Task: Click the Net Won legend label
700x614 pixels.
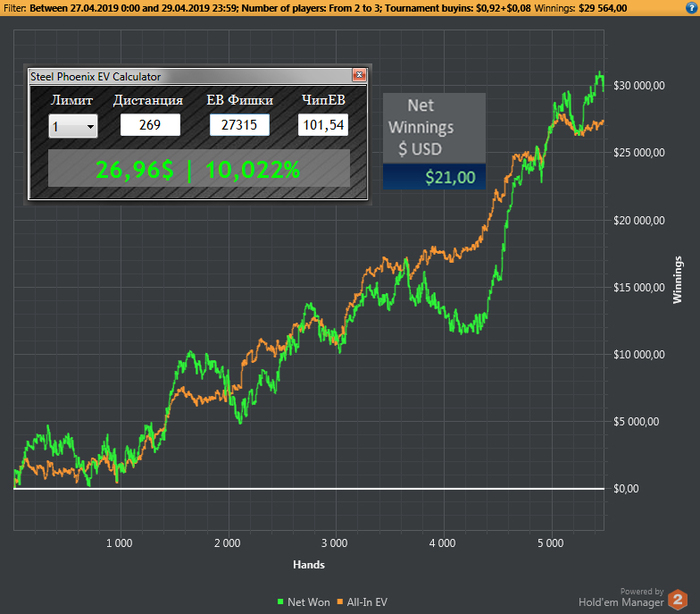Action: [x=308, y=602]
